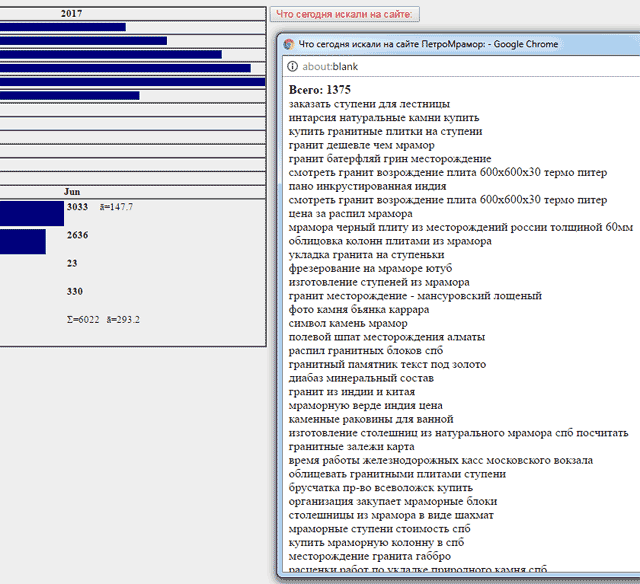Image resolution: width=640 pixels, height=584 pixels.
Task: Click 'гранит дешевле чем мрамор' row
Action: click(361, 145)
